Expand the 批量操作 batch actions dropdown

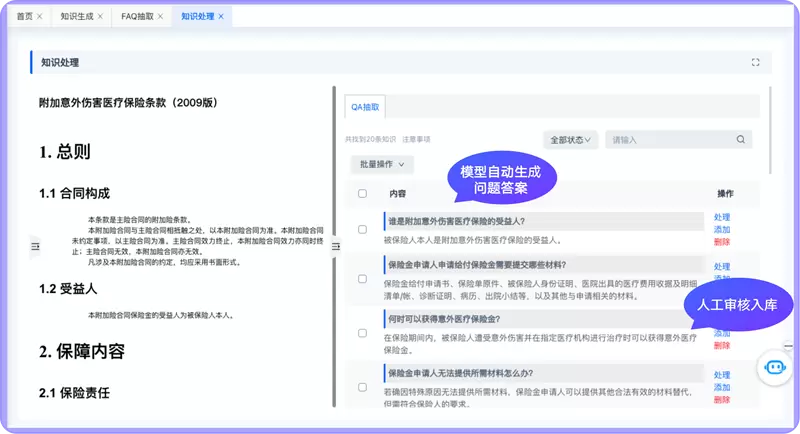pyautogui.click(x=381, y=164)
